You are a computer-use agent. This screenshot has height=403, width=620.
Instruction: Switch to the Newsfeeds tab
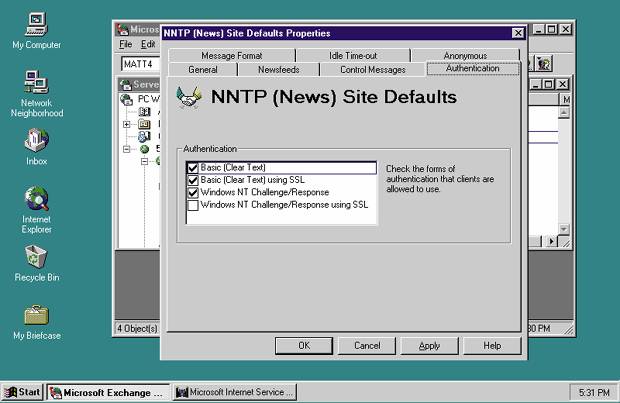click(279, 70)
